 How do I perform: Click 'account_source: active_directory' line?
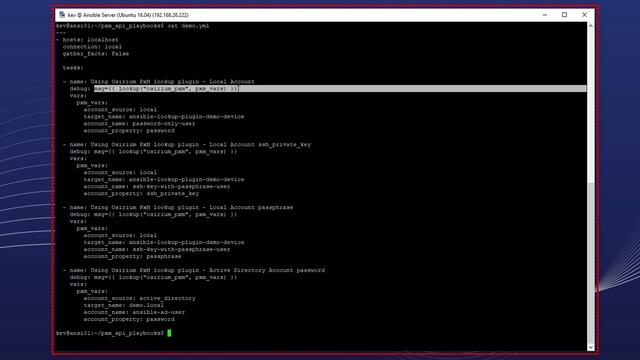[x=139, y=298]
